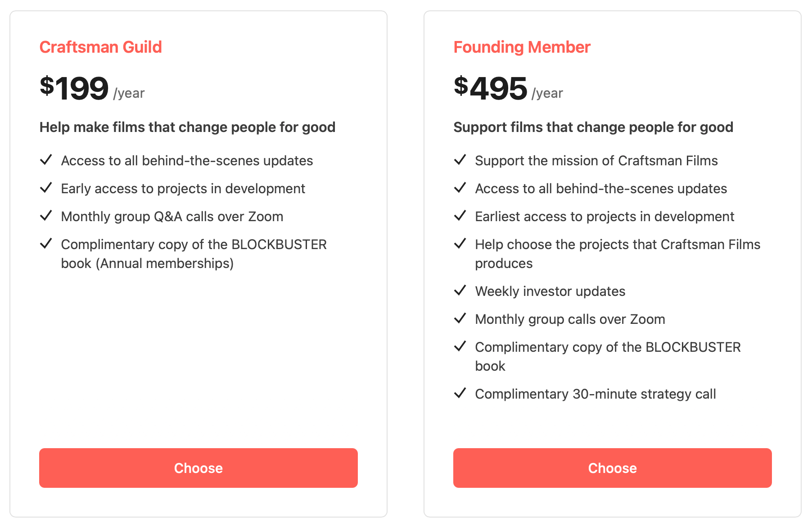The width and height of the screenshot is (812, 527).
Task: Click 'Help make films that change people' tagline
Action: coord(187,127)
